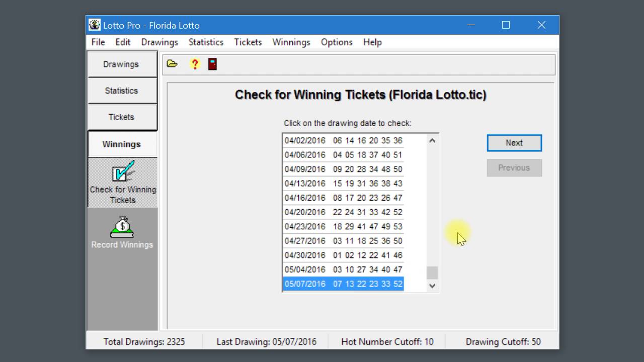
Task: Open the Statistics menu
Action: click(206, 42)
